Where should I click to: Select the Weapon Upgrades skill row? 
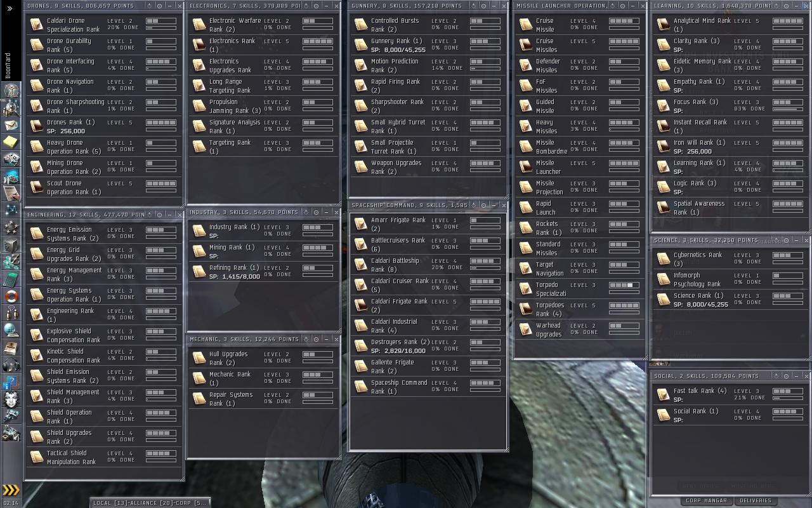pos(428,168)
